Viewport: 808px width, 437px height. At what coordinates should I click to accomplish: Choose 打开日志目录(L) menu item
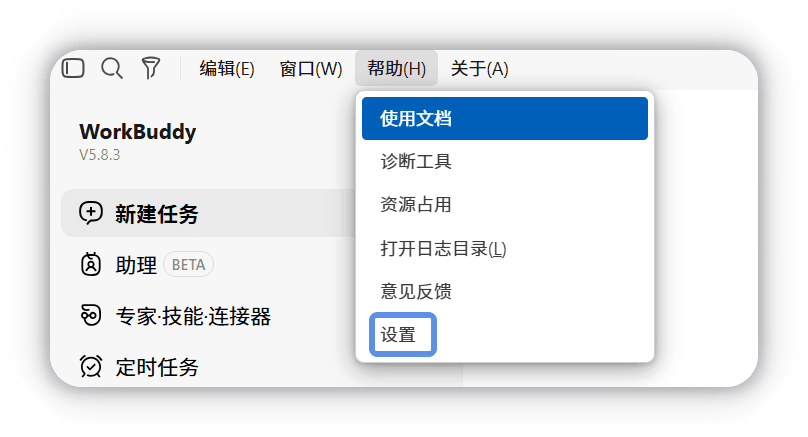coord(504,248)
